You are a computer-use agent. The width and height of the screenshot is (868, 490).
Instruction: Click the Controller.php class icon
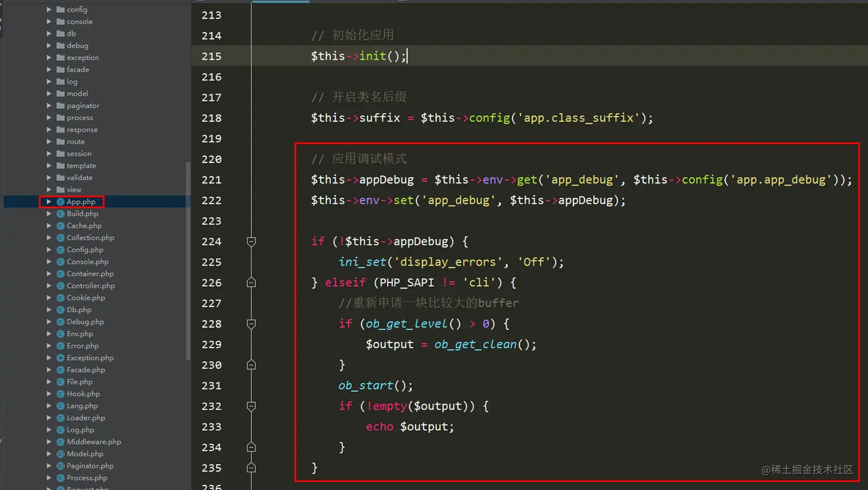point(60,286)
